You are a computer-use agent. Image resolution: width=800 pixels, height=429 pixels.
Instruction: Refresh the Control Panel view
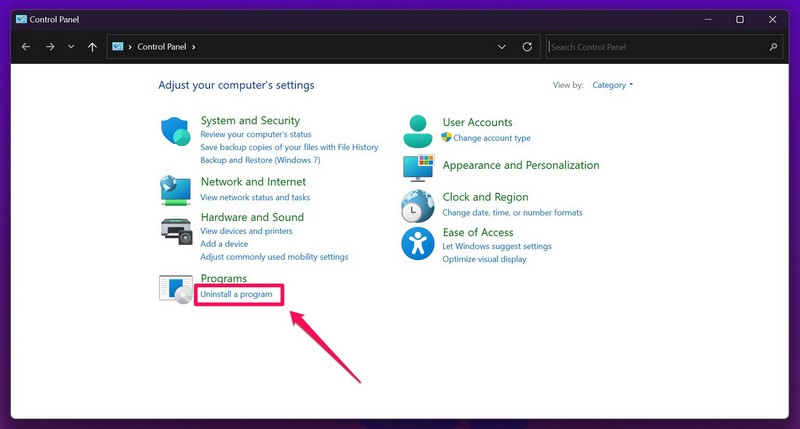(x=527, y=47)
